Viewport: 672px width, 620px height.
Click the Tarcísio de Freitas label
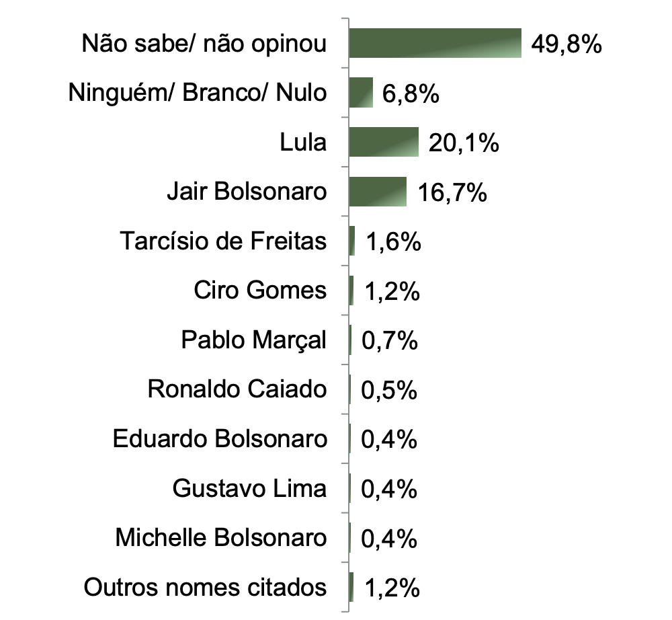(223, 241)
